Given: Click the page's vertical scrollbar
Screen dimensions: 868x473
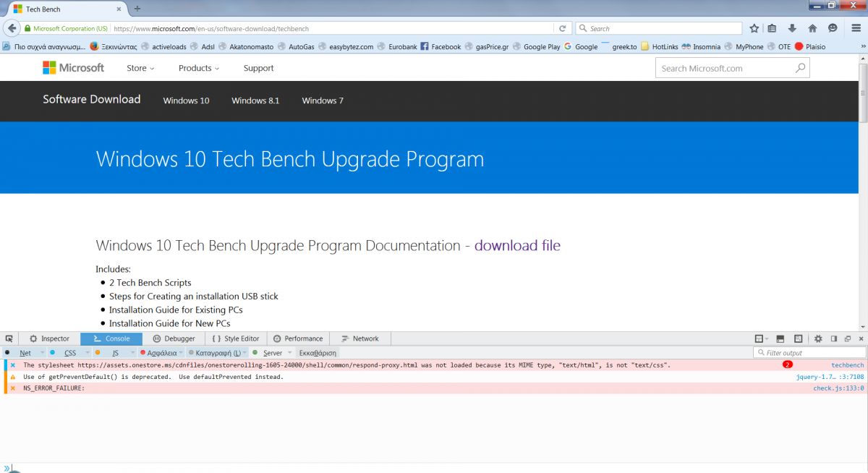Looking at the screenshot, I should coord(863,94).
